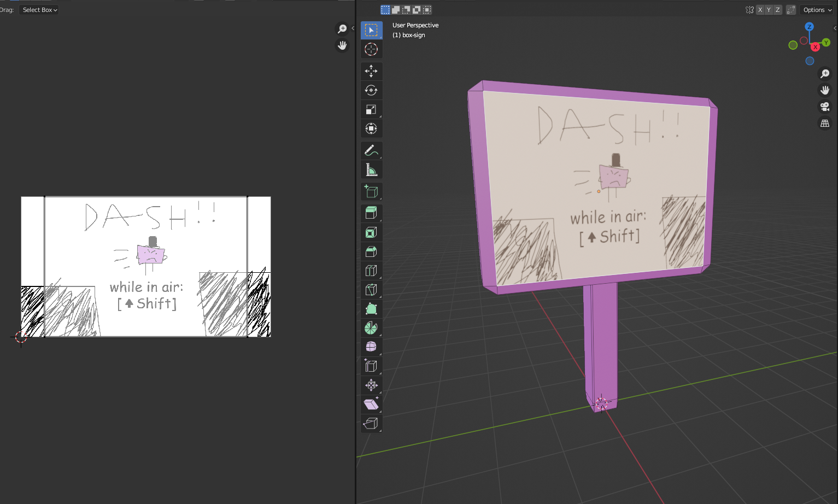
Task: Set selection mode to New
Action: tap(385, 10)
